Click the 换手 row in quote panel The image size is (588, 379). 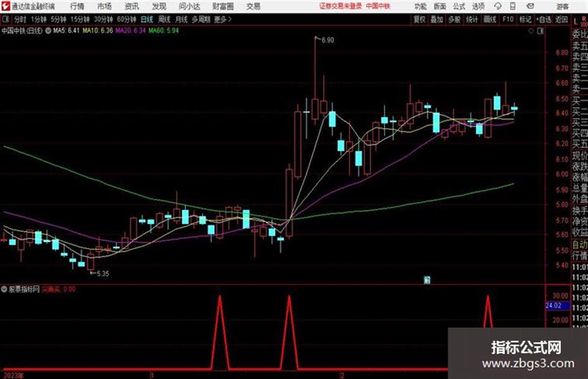[x=580, y=210]
